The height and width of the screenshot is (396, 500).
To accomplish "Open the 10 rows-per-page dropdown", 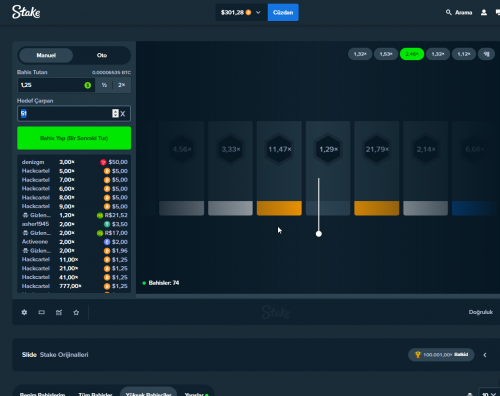I will [x=489, y=393].
